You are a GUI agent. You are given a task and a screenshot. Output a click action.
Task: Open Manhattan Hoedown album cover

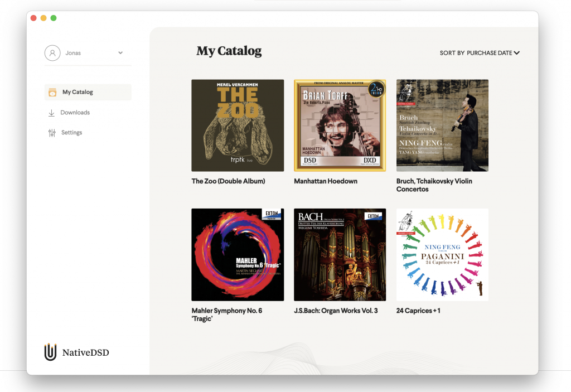(x=340, y=125)
